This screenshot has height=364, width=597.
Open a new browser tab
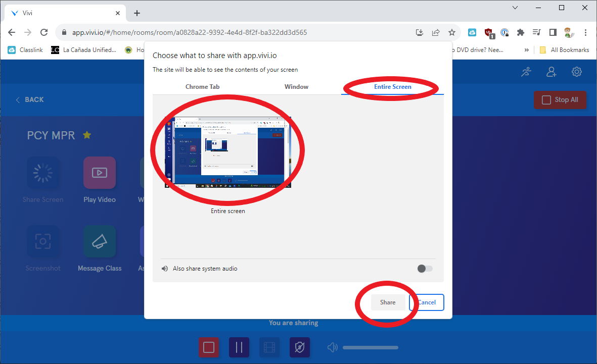coord(137,13)
